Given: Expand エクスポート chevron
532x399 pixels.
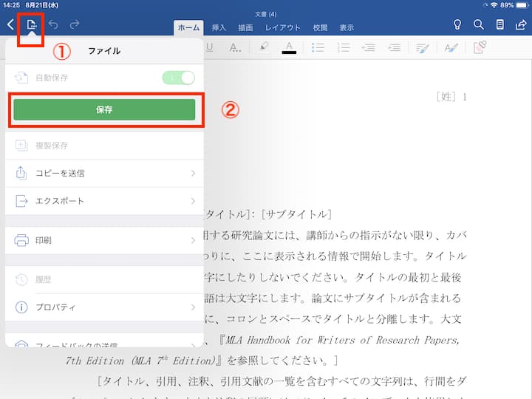Looking at the screenshot, I should tap(193, 201).
